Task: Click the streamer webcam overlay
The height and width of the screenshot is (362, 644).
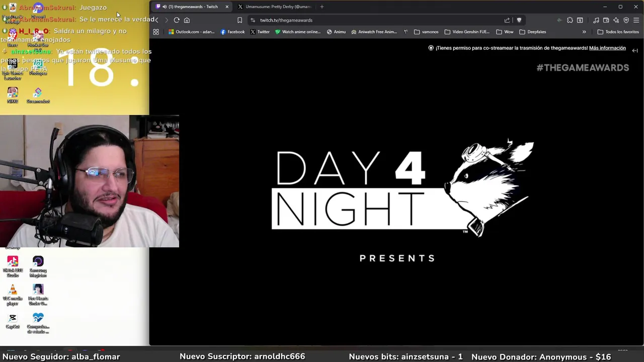Action: pyautogui.click(x=89, y=181)
